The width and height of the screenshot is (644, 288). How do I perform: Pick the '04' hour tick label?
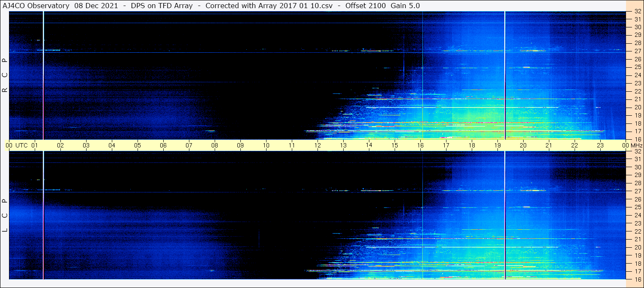(x=112, y=145)
